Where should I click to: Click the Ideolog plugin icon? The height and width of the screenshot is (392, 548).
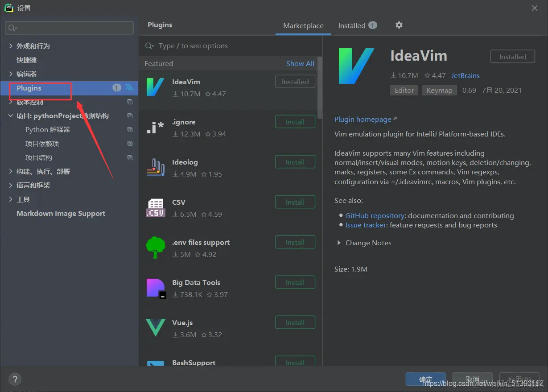pos(156,168)
